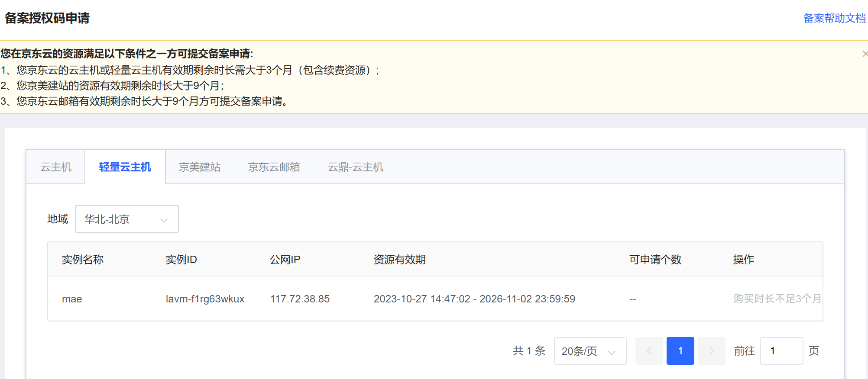
Task: Open the 地域 region dropdown 华北-北京
Action: (127, 219)
